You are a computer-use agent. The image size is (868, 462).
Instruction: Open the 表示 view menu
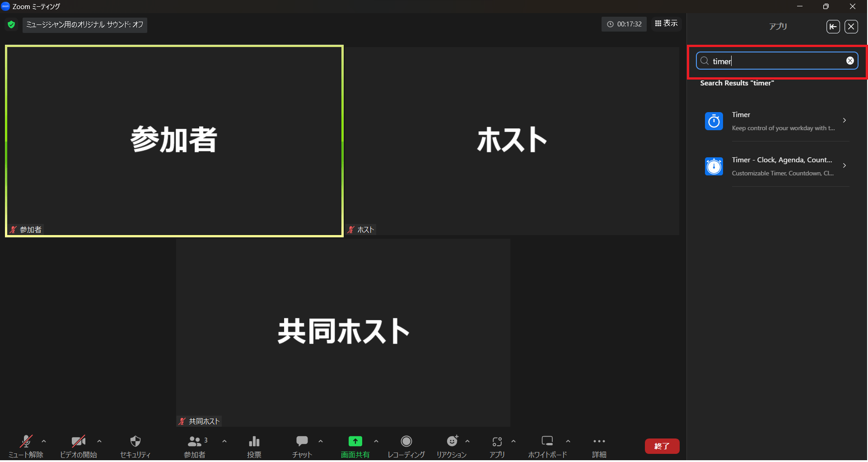tap(666, 24)
